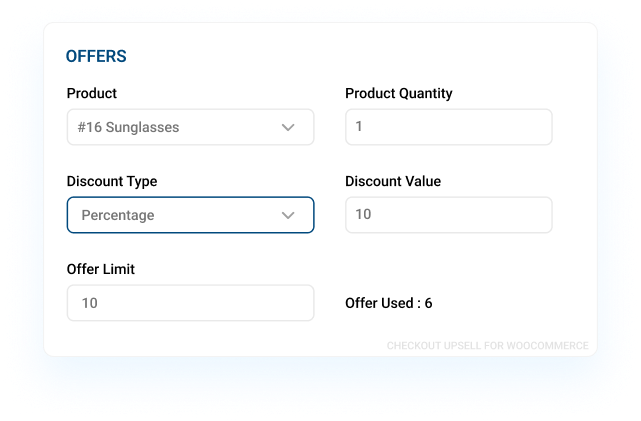Click the value 10 in Discount Value

(363, 214)
